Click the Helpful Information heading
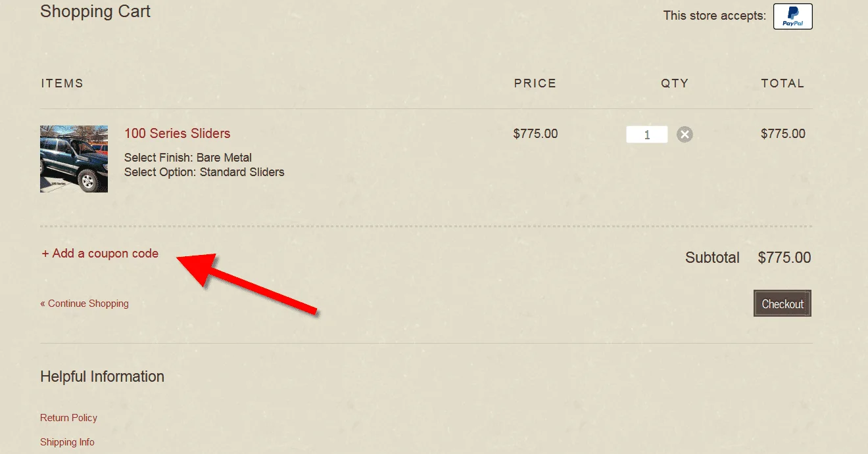868x454 pixels. (x=102, y=376)
